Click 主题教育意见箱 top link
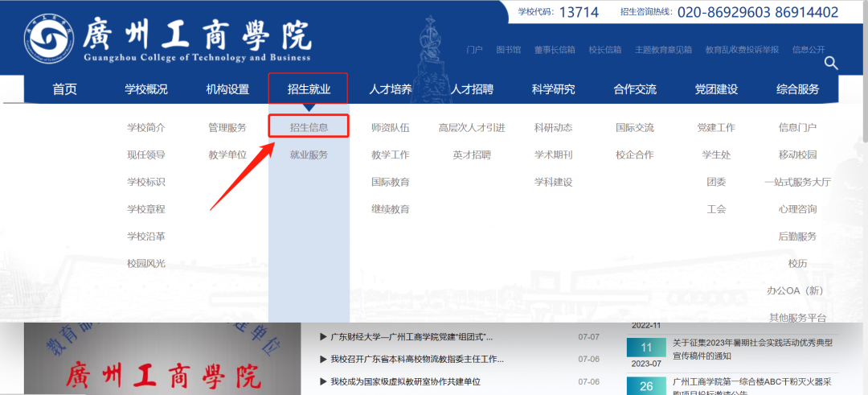The image size is (868, 395). point(664,50)
